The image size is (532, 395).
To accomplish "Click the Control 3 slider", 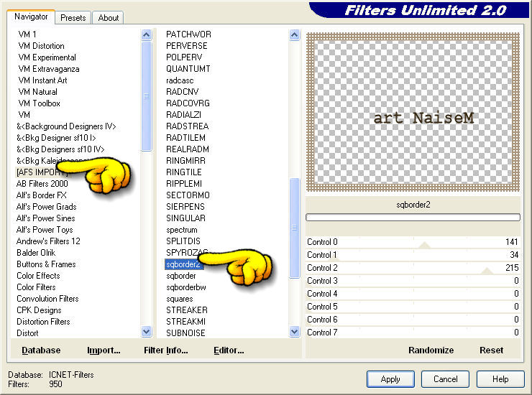I will click(x=413, y=281).
